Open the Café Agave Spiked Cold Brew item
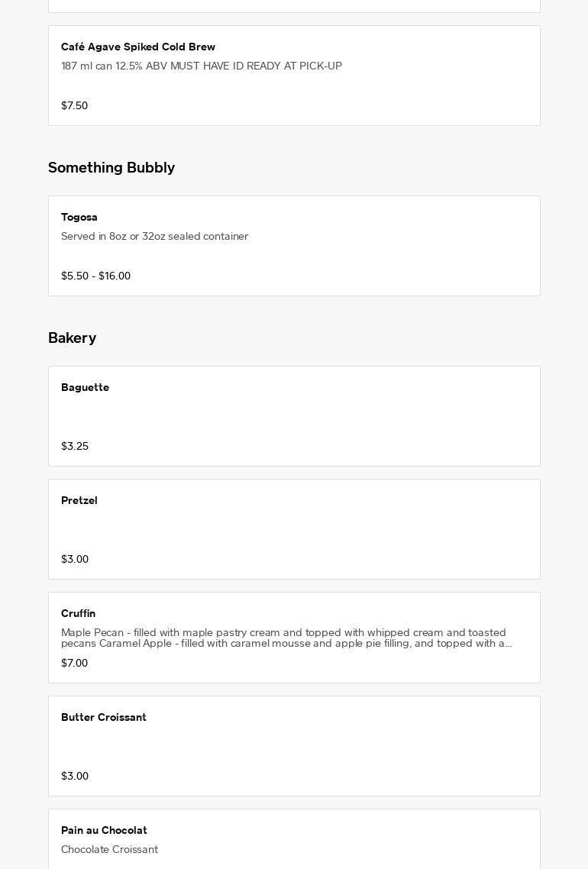The image size is (588, 869). point(138,47)
